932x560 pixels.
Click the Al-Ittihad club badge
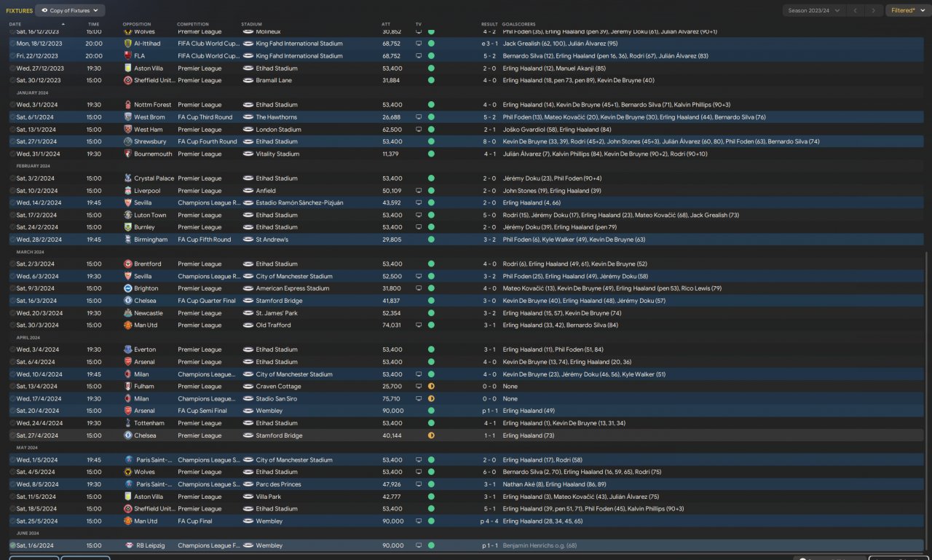[x=128, y=44]
